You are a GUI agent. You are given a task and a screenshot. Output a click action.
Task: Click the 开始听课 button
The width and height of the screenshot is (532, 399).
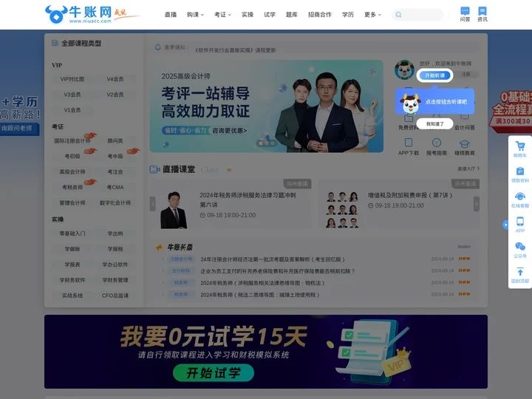click(x=434, y=75)
